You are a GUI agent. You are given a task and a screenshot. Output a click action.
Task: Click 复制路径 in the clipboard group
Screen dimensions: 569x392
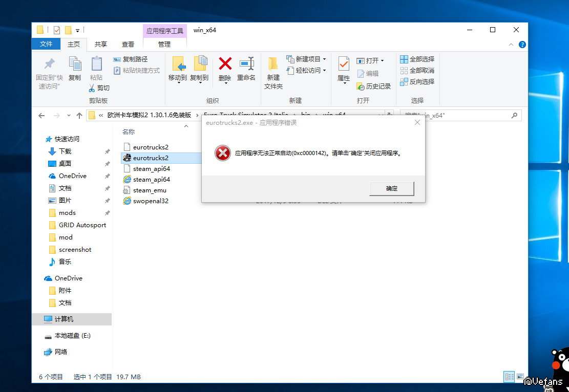pos(131,59)
